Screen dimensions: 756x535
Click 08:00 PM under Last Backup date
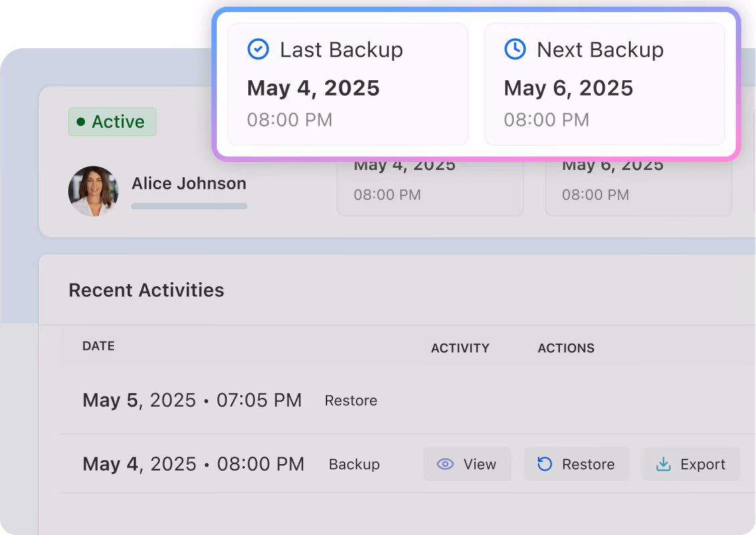pos(290,120)
